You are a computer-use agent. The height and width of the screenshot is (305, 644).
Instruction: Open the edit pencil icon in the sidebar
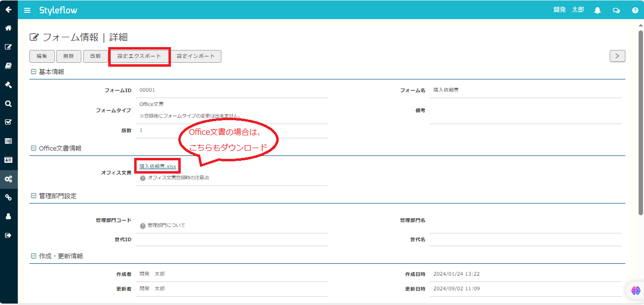click(x=8, y=47)
